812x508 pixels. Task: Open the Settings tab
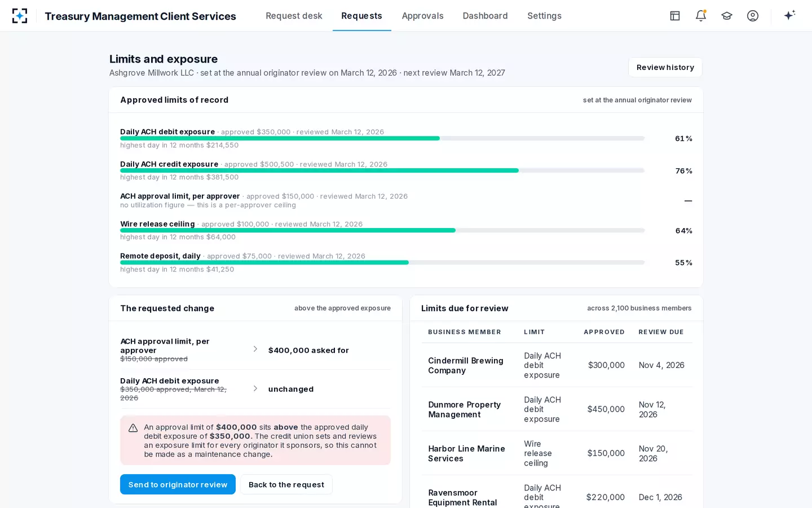(544, 16)
